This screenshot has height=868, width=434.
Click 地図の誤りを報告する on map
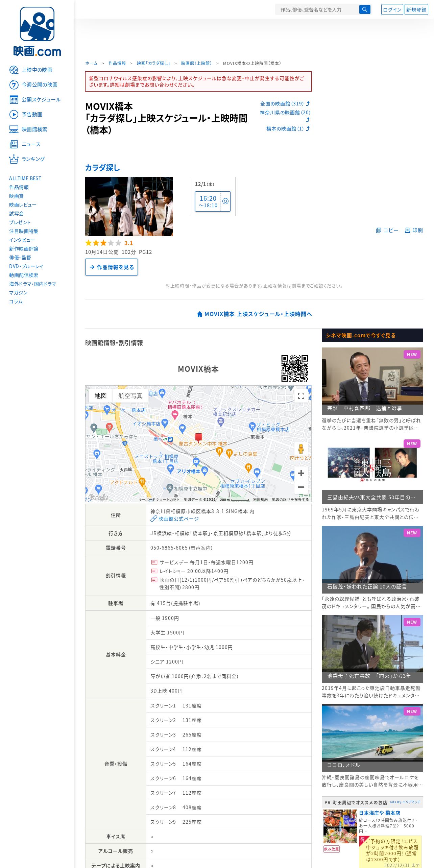click(290, 499)
